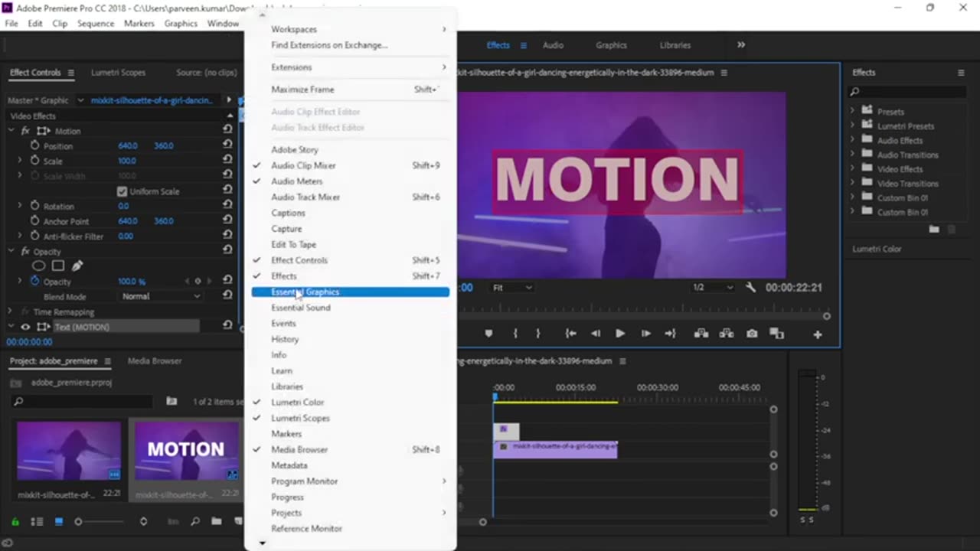980x551 pixels.
Task: Expand more workspaces double-chevron
Action: (x=741, y=45)
